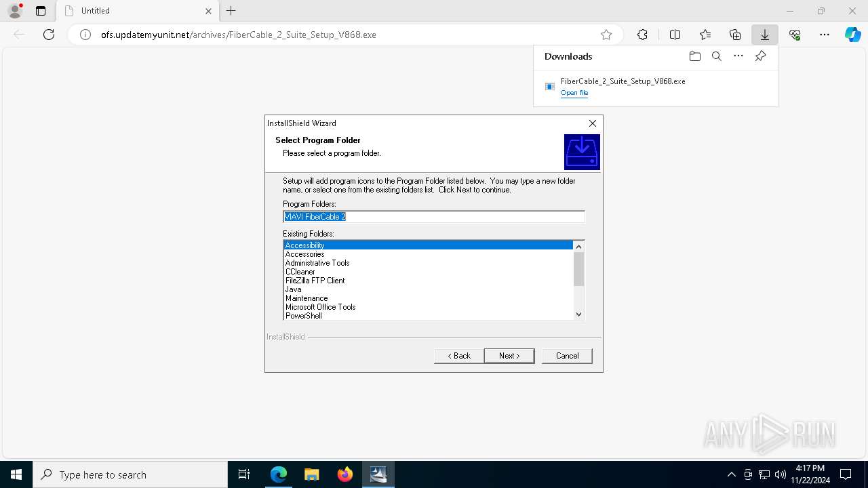The height and width of the screenshot is (488, 868).
Task: View site information icon in address bar
Action: pyautogui.click(x=85, y=35)
